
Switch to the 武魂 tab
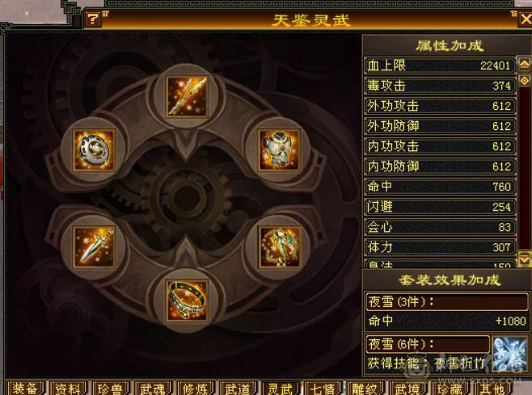click(x=152, y=389)
